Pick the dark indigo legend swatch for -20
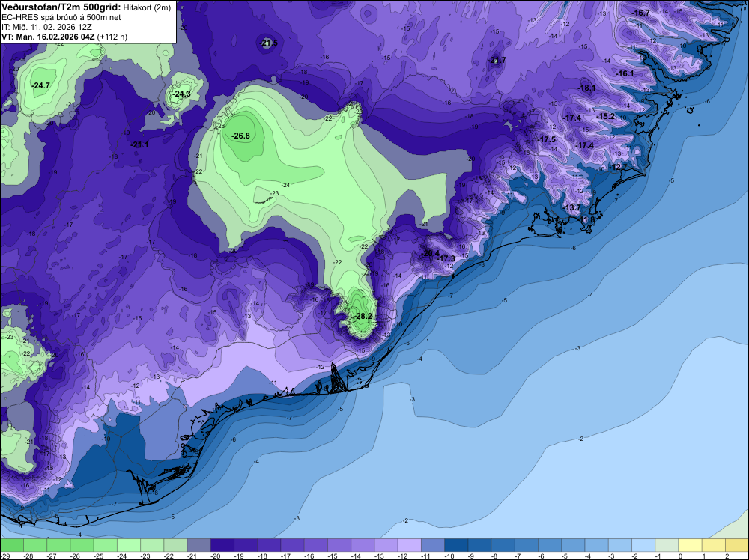 pyautogui.click(x=222, y=545)
